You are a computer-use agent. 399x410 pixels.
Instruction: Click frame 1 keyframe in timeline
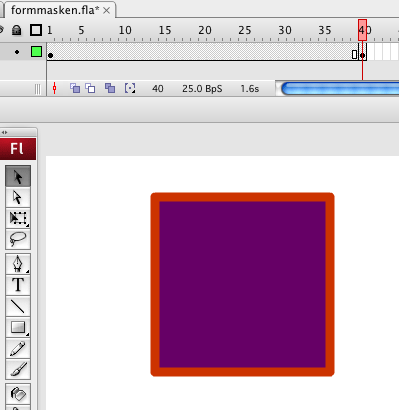[50, 55]
